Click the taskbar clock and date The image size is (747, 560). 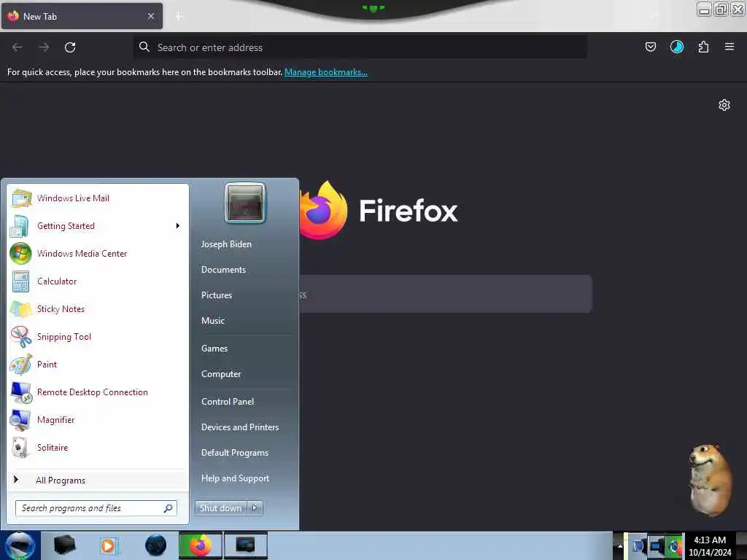[x=709, y=545]
